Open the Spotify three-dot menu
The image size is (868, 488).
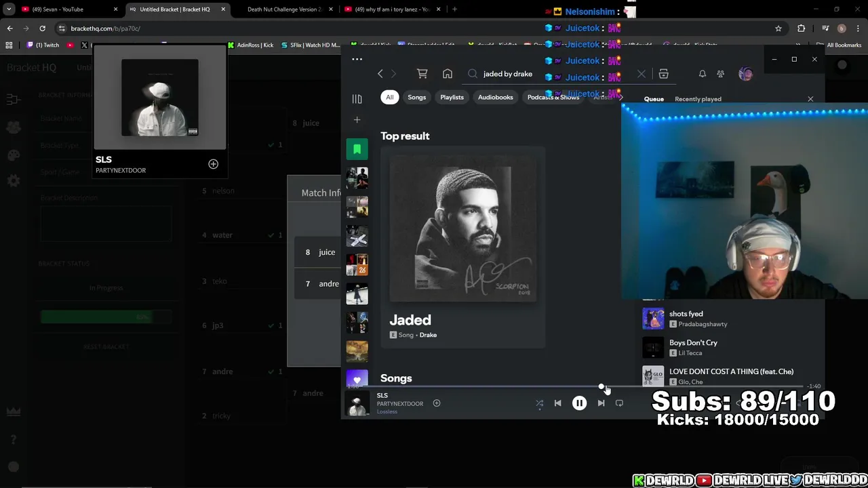[357, 59]
